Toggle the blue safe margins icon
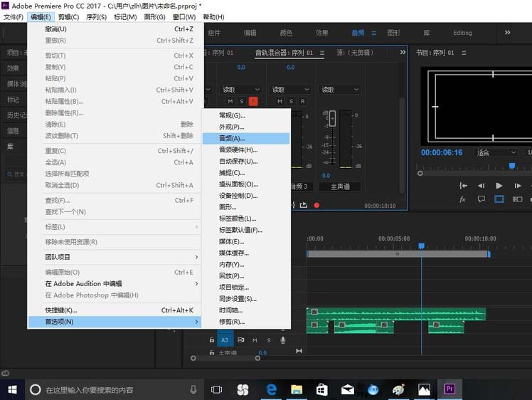Image resolution: width=532 pixels, height=400 pixels. point(499,199)
